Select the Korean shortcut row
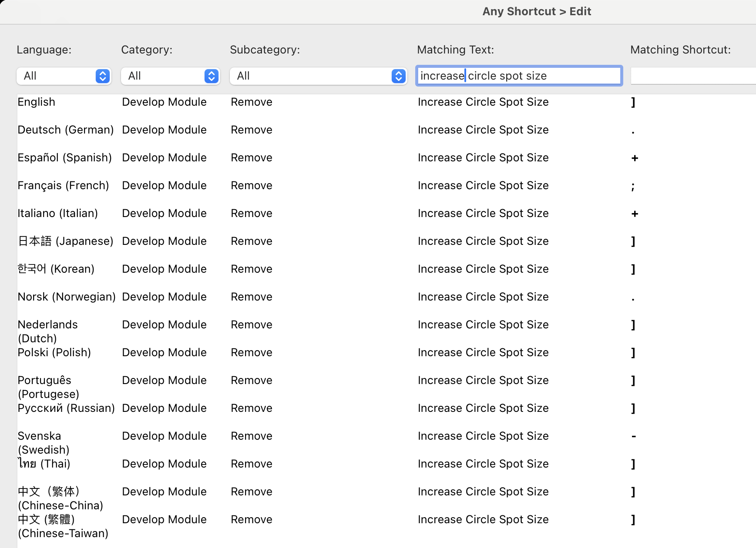 pyautogui.click(x=305, y=269)
